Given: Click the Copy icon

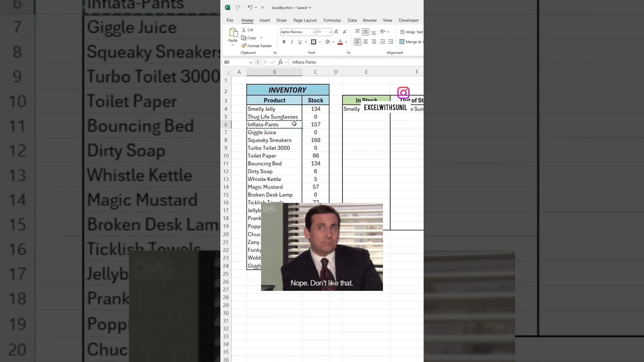Looking at the screenshot, I should pos(244,38).
